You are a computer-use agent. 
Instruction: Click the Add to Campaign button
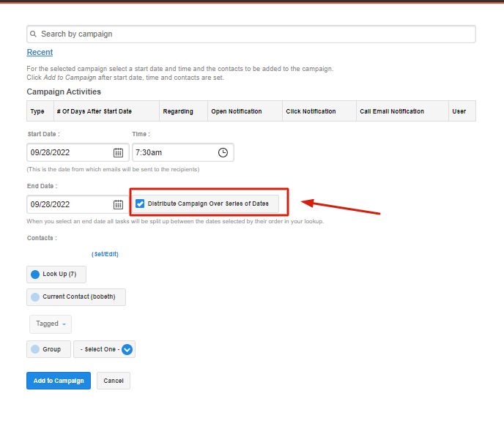(59, 381)
